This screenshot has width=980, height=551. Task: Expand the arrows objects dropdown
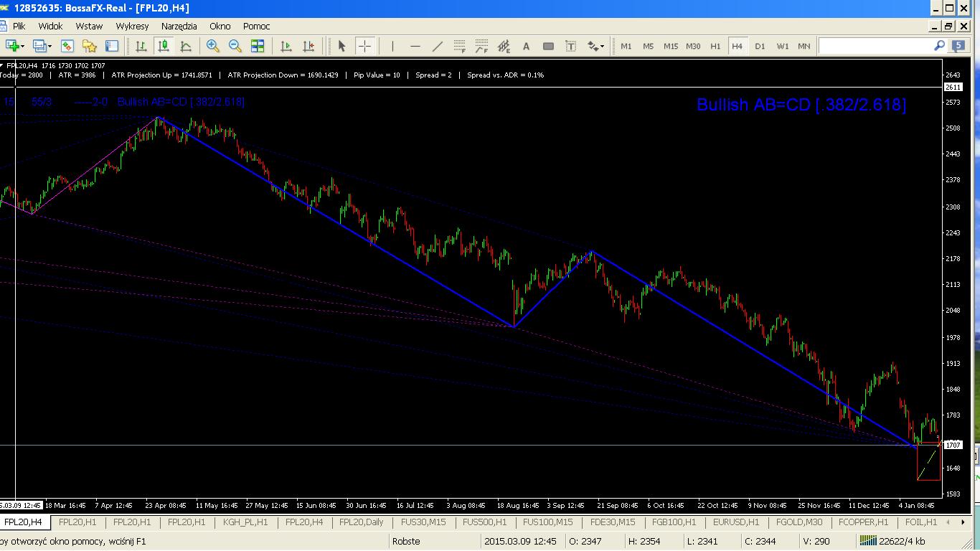(x=602, y=46)
